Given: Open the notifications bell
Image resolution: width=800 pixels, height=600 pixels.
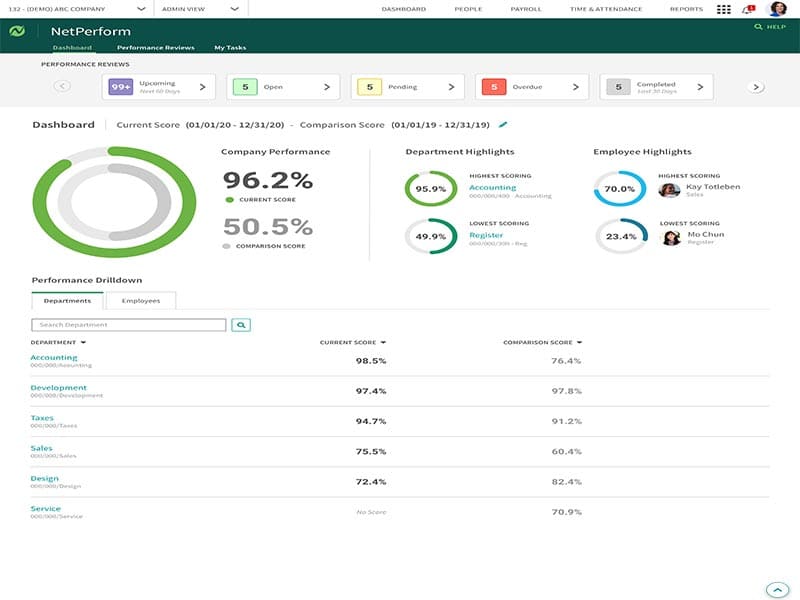Looking at the screenshot, I should (747, 9).
